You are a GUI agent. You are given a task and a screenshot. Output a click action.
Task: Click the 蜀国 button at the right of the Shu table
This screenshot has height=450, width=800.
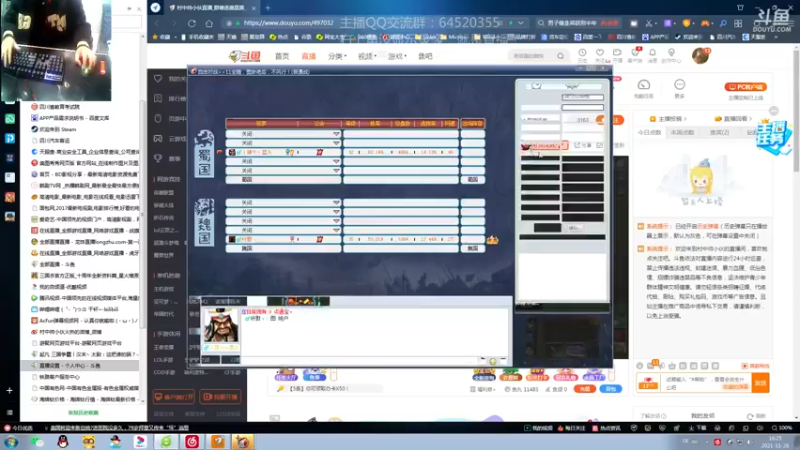click(x=473, y=180)
